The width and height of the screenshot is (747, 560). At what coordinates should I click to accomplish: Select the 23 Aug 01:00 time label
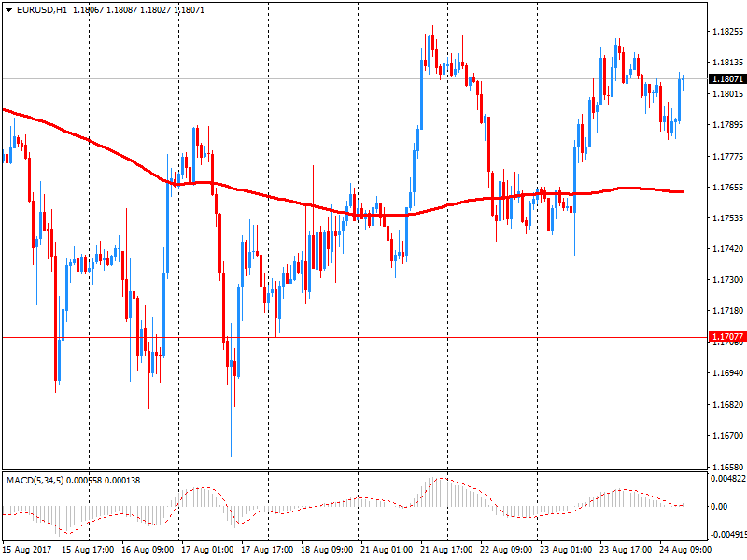tap(566, 550)
